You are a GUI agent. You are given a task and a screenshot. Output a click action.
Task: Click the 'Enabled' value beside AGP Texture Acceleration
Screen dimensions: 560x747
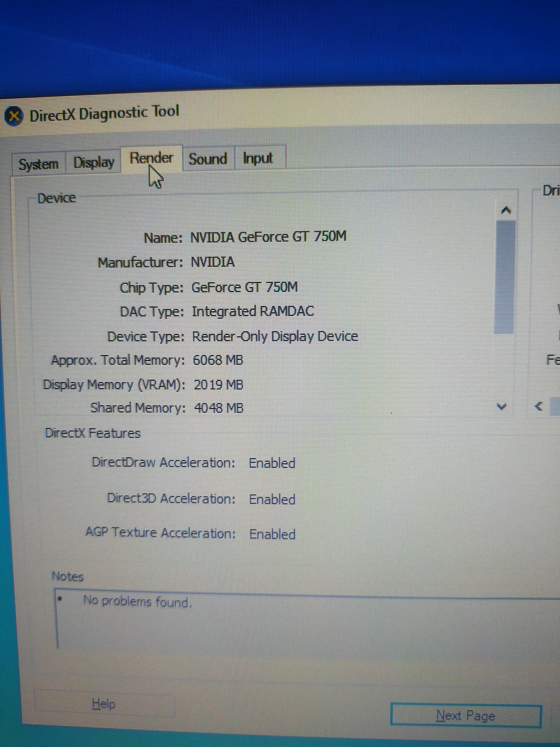(x=272, y=534)
